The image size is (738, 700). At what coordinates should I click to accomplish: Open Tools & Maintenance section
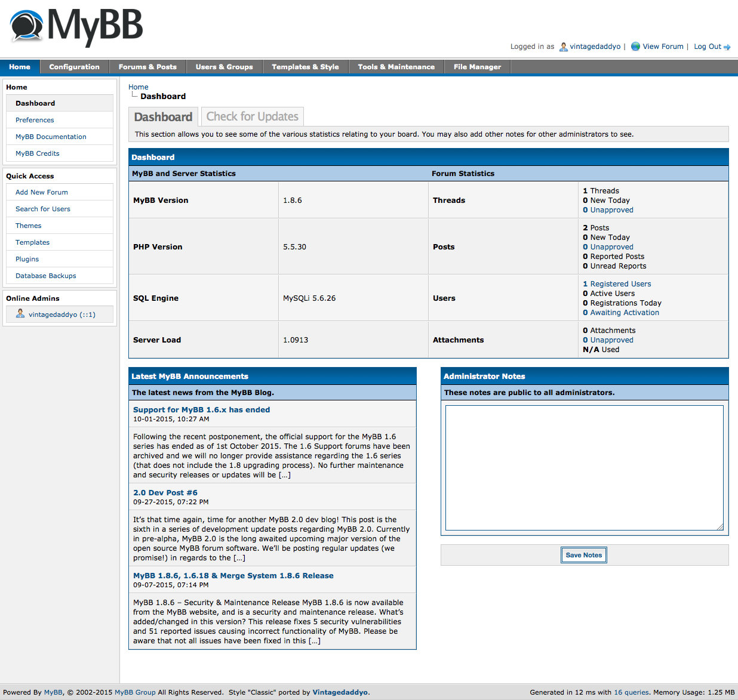(x=396, y=67)
